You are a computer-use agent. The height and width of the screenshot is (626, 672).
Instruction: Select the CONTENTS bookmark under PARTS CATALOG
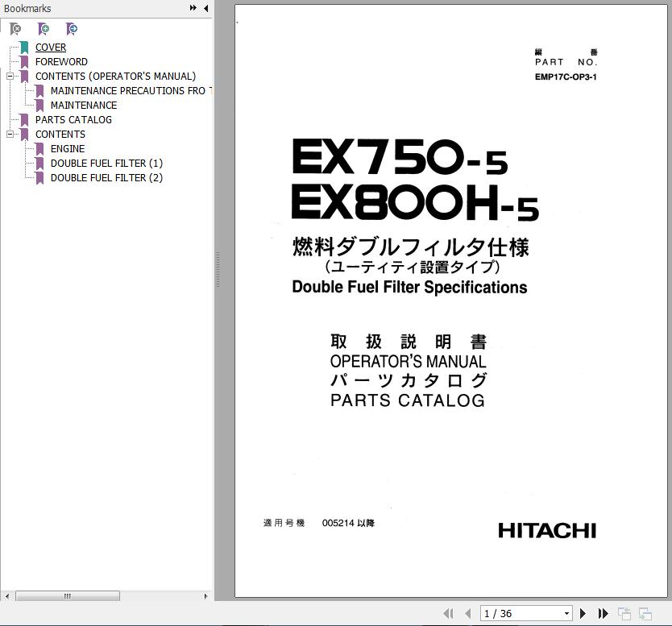pos(60,134)
